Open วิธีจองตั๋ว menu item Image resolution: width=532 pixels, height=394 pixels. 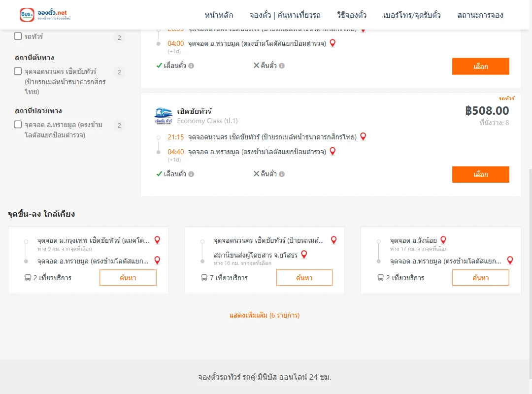coord(352,15)
